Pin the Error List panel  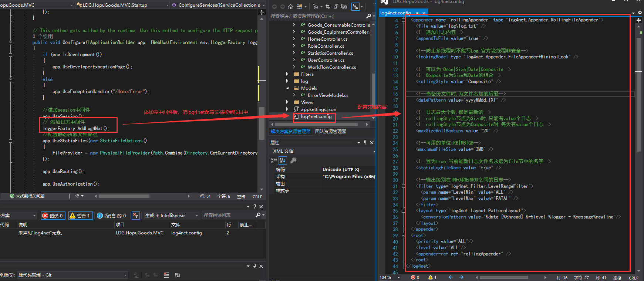point(254,207)
